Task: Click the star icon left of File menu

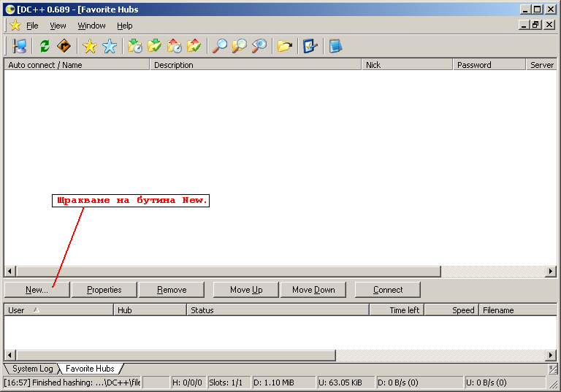Action: pyautogui.click(x=15, y=26)
